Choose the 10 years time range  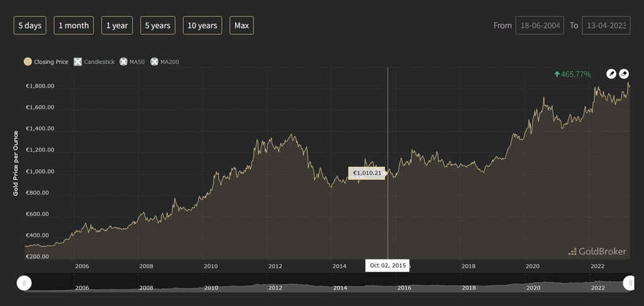point(203,26)
